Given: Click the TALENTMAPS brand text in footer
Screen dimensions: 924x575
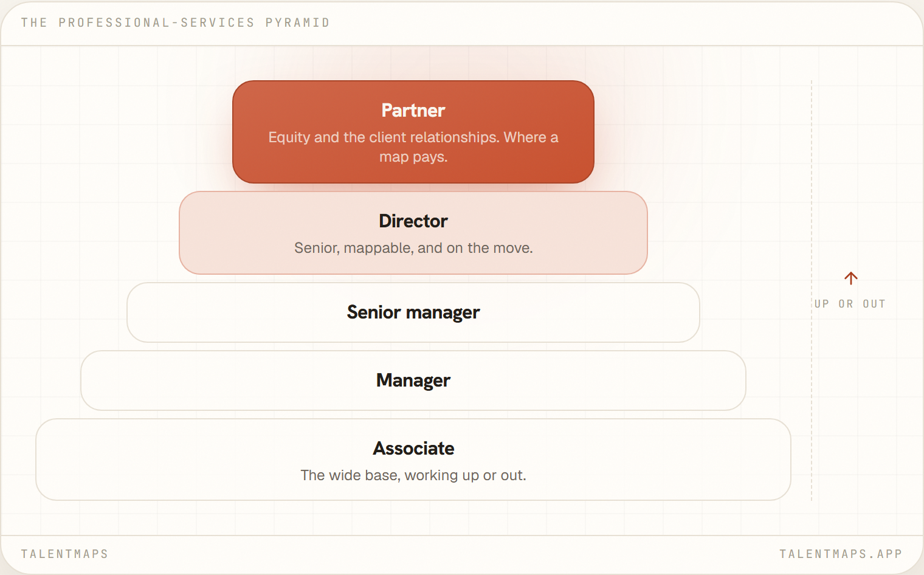Looking at the screenshot, I should pyautogui.click(x=64, y=554).
